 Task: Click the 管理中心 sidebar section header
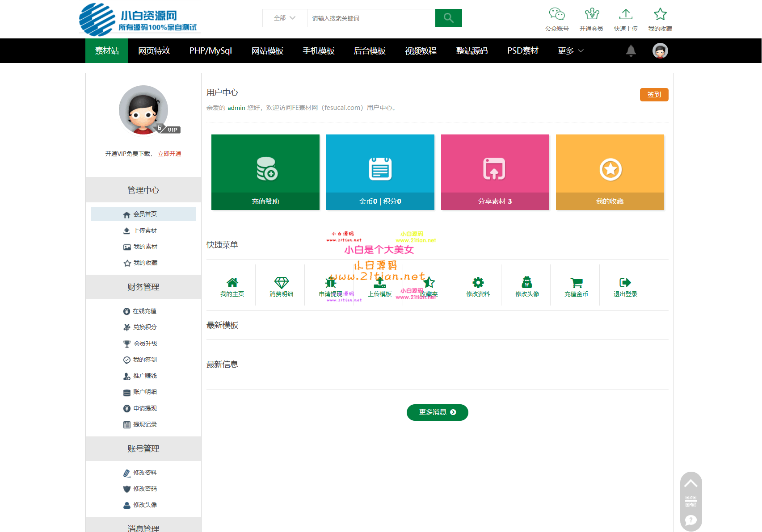coord(143,190)
